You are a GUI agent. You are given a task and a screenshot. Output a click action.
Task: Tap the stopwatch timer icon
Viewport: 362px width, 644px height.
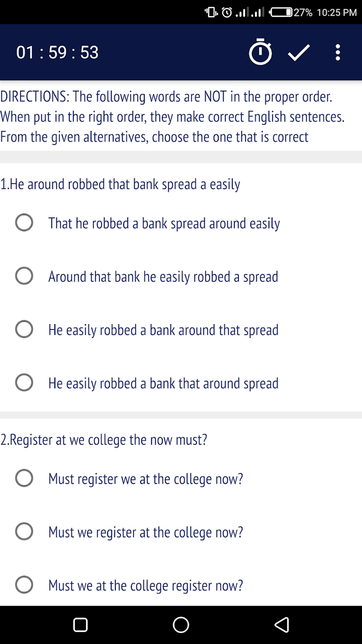click(x=260, y=52)
